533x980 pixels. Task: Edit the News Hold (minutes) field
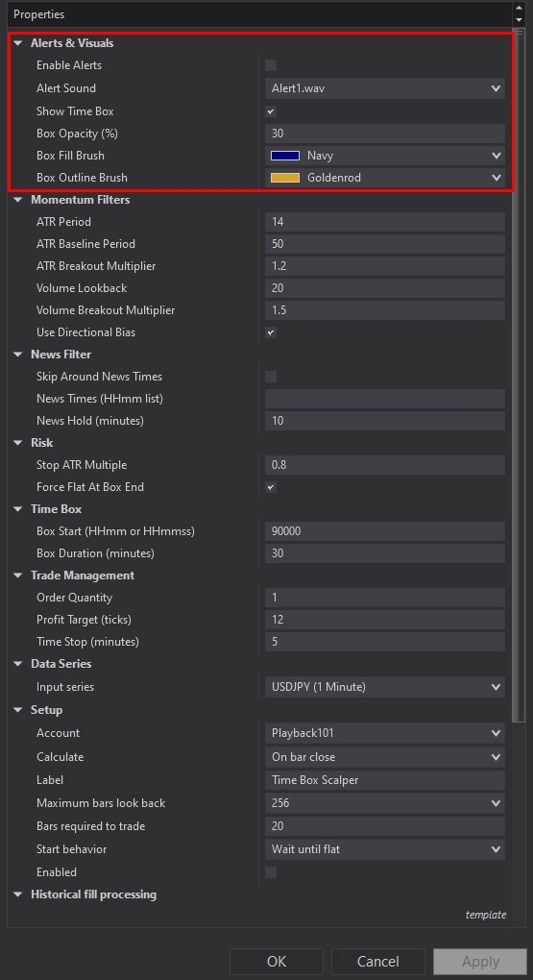[x=385, y=421]
